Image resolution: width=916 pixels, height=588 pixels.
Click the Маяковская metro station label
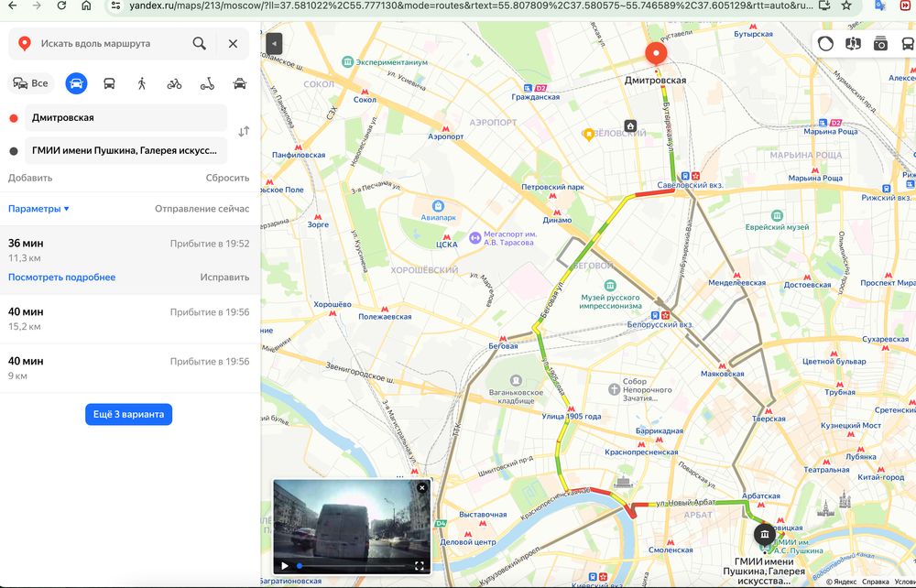point(723,374)
